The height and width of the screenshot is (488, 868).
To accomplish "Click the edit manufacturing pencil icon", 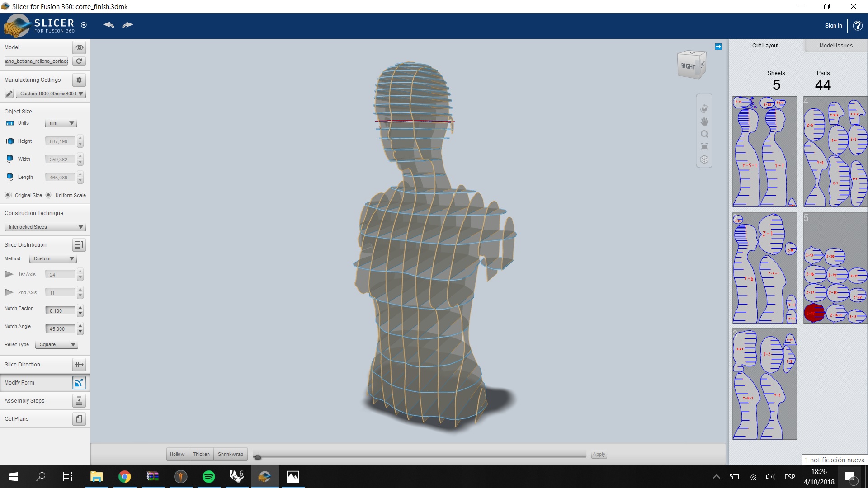I will 9,94.
